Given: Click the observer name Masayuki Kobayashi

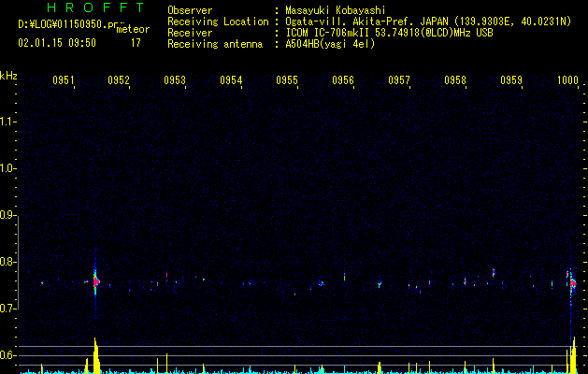Looking at the screenshot, I should click(x=336, y=10).
